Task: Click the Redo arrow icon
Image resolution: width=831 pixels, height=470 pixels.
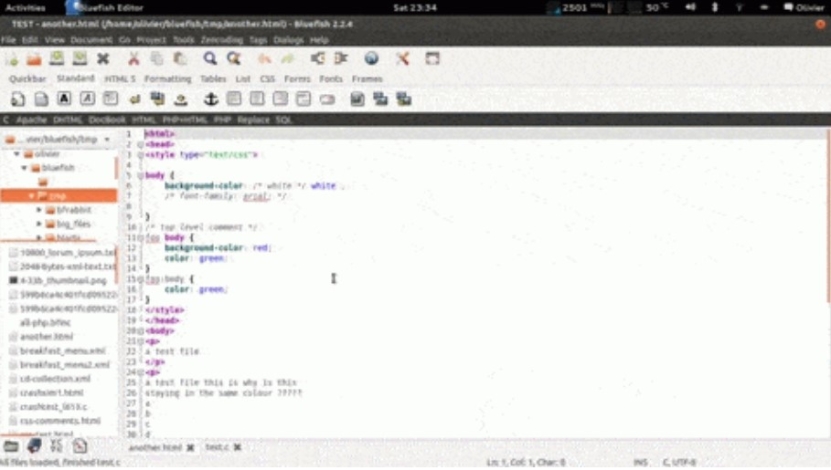Action: pyautogui.click(x=287, y=59)
